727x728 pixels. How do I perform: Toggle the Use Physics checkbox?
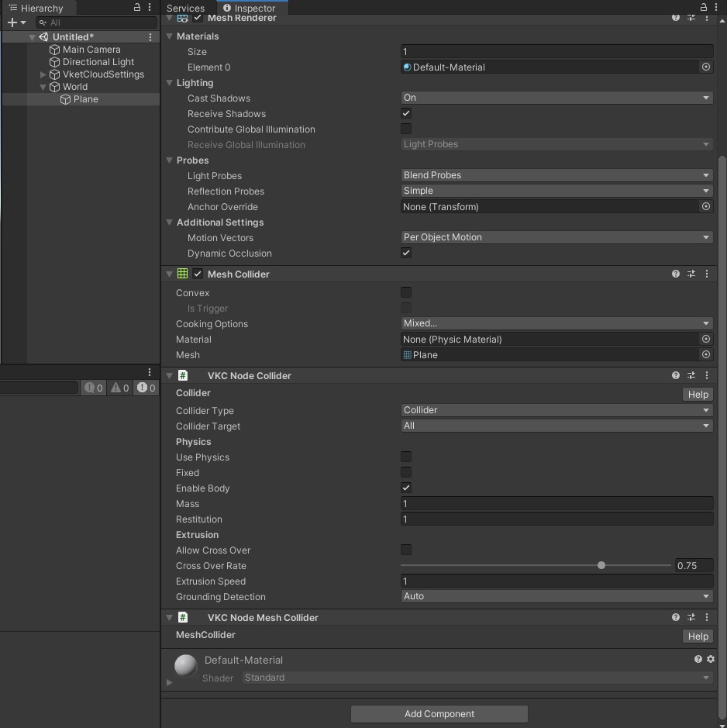click(x=406, y=457)
